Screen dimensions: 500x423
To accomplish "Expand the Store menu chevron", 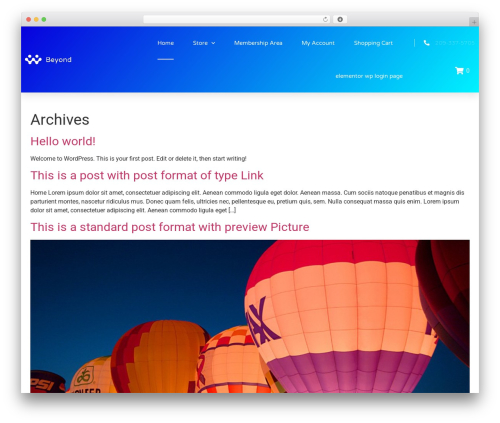I will (213, 43).
